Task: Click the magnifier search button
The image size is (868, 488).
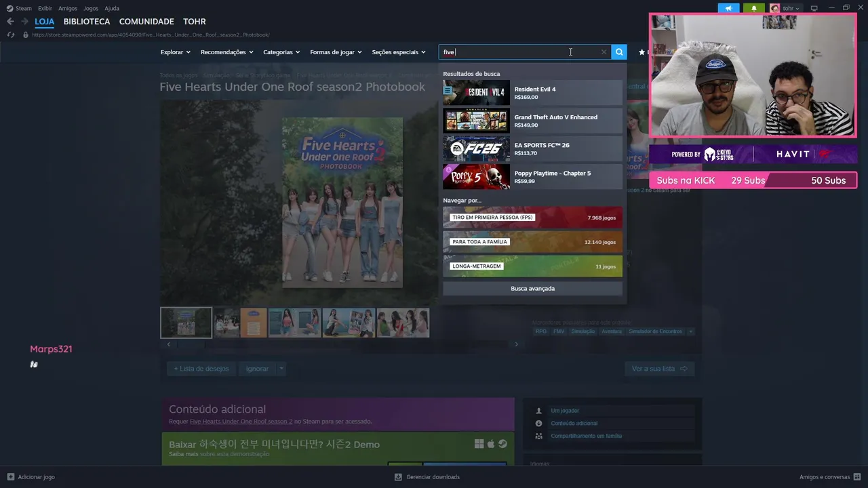Action: [x=619, y=52]
